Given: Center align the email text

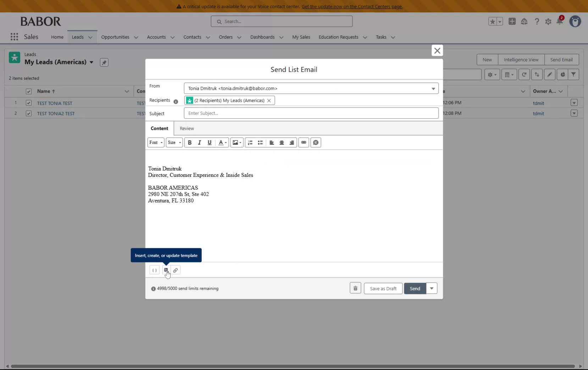Looking at the screenshot, I should click(x=282, y=142).
